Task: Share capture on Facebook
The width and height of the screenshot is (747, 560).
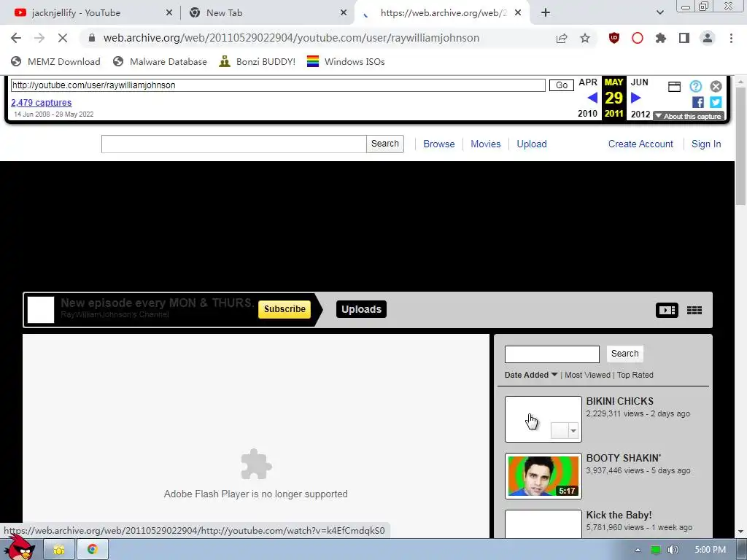Action: pyautogui.click(x=698, y=102)
